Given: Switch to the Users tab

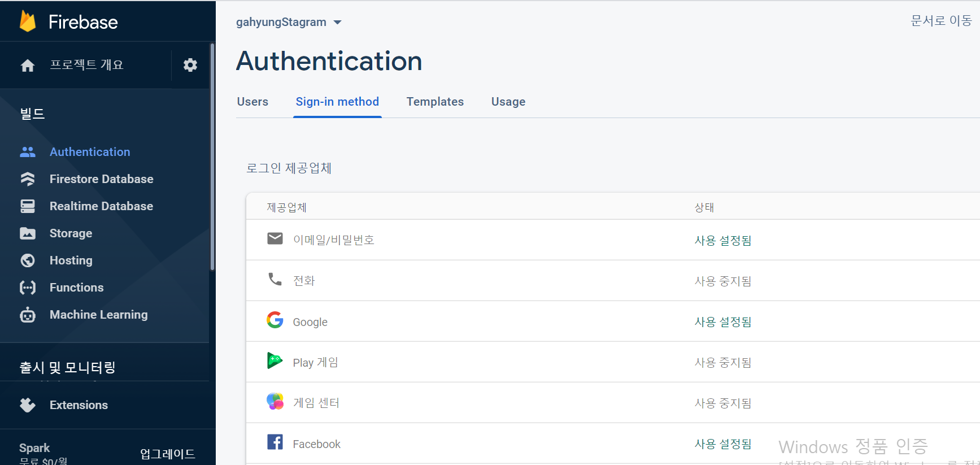Looking at the screenshot, I should 252,102.
